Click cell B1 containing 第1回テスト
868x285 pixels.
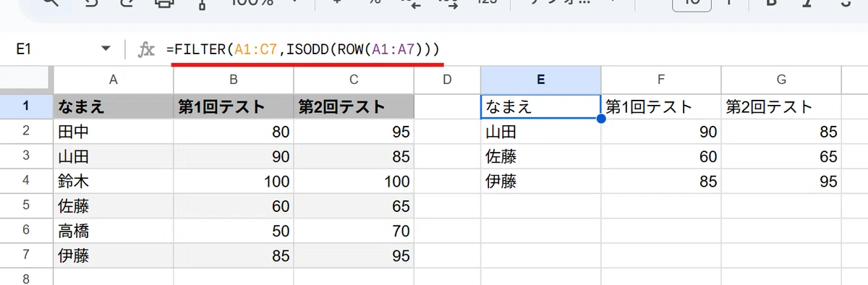point(234,107)
